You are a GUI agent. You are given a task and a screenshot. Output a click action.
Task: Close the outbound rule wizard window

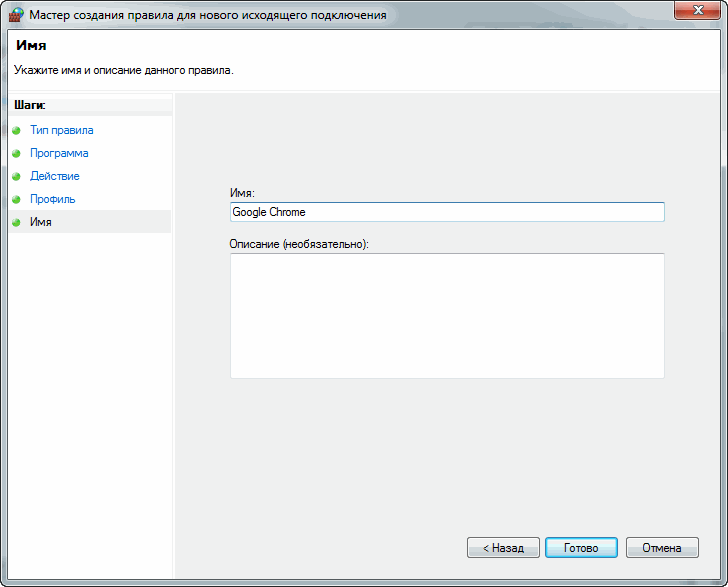(697, 10)
